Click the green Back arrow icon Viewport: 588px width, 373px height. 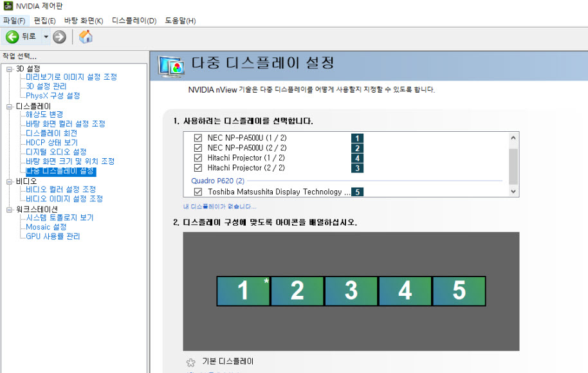click(12, 37)
